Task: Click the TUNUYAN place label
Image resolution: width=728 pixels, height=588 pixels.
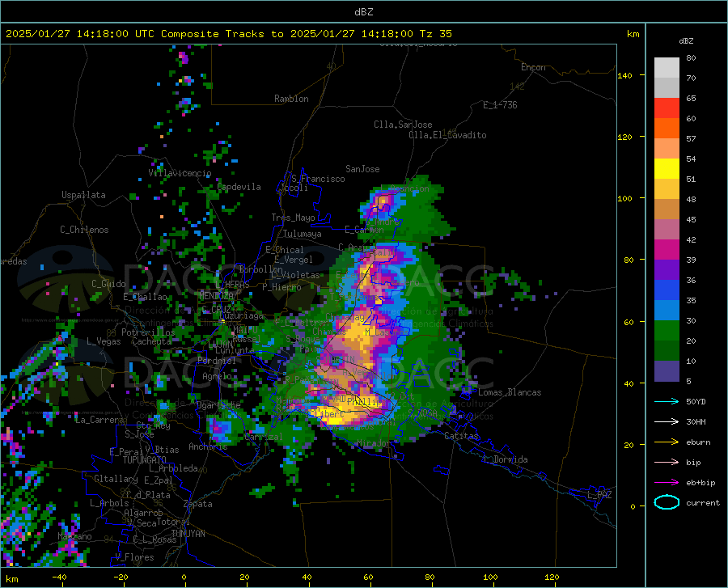Action: (x=188, y=534)
